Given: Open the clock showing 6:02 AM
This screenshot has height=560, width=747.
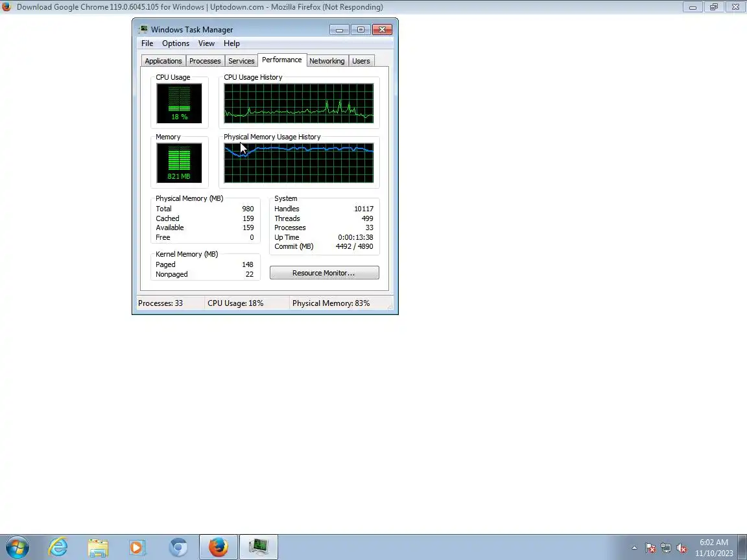Looking at the screenshot, I should click(x=714, y=548).
